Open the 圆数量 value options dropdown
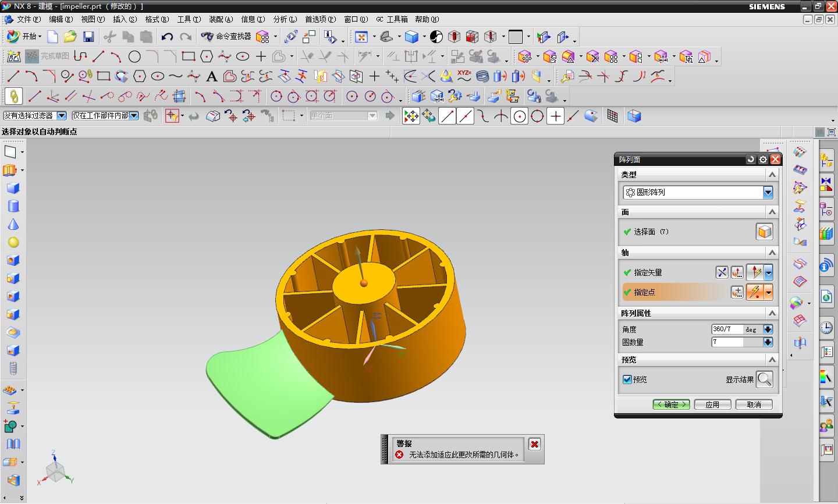The image size is (838, 504). pyautogui.click(x=768, y=342)
